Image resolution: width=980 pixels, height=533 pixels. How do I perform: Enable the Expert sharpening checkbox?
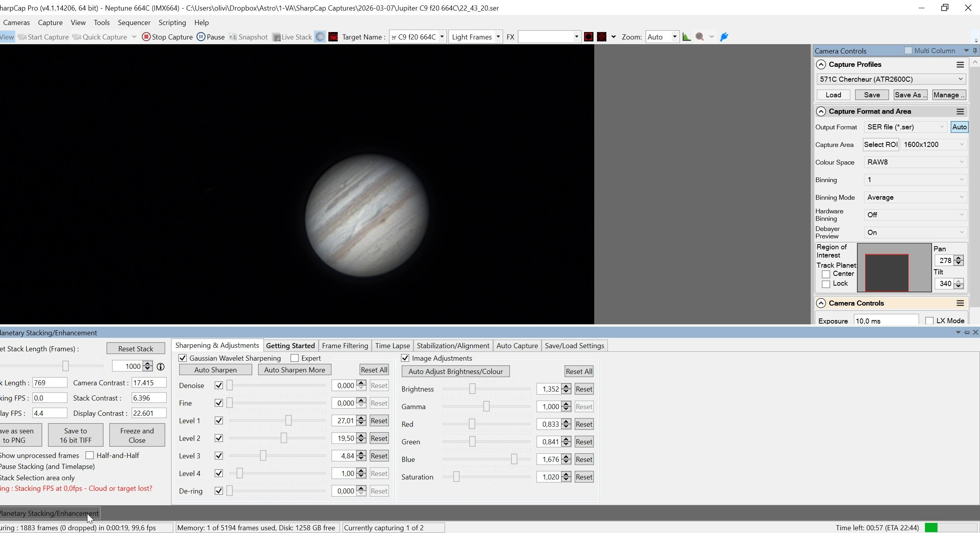tap(295, 358)
